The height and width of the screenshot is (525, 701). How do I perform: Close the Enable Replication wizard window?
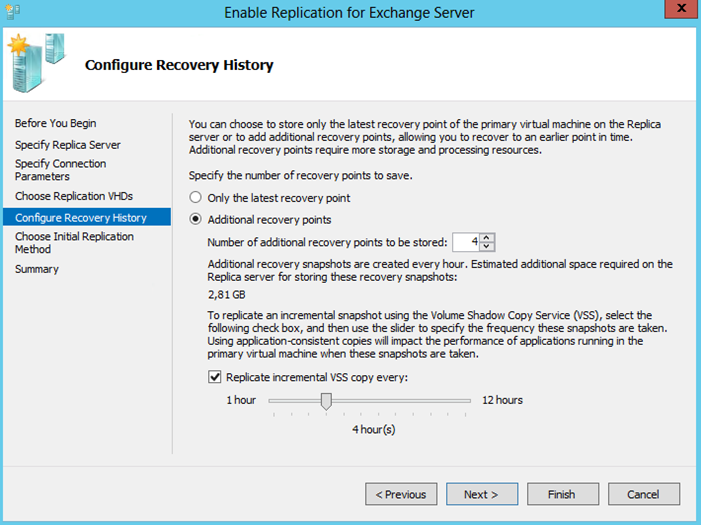[x=681, y=8]
